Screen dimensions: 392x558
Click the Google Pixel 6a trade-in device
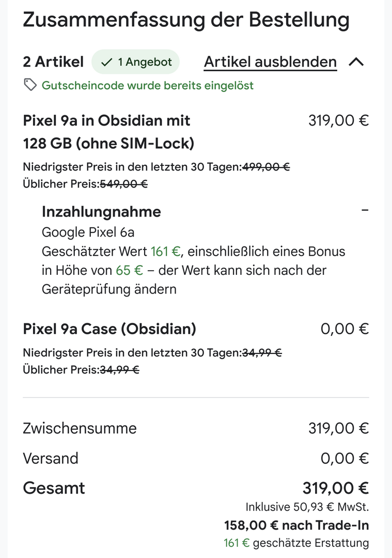tap(88, 232)
